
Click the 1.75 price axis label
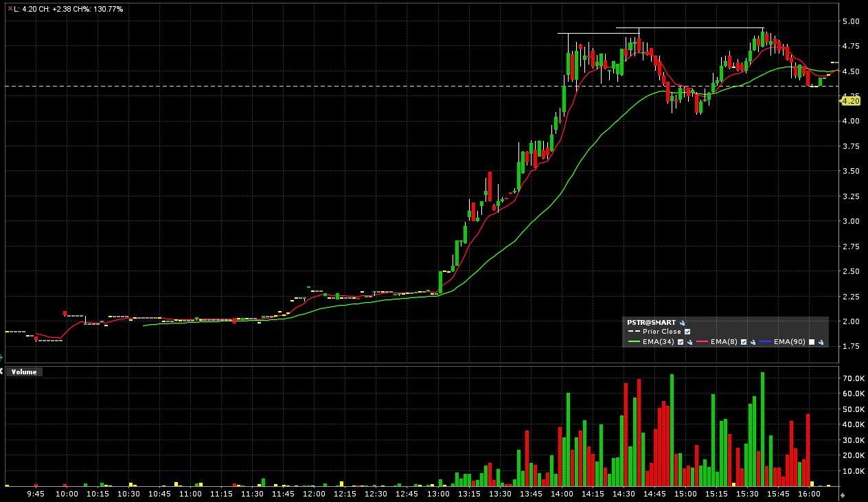pos(851,346)
